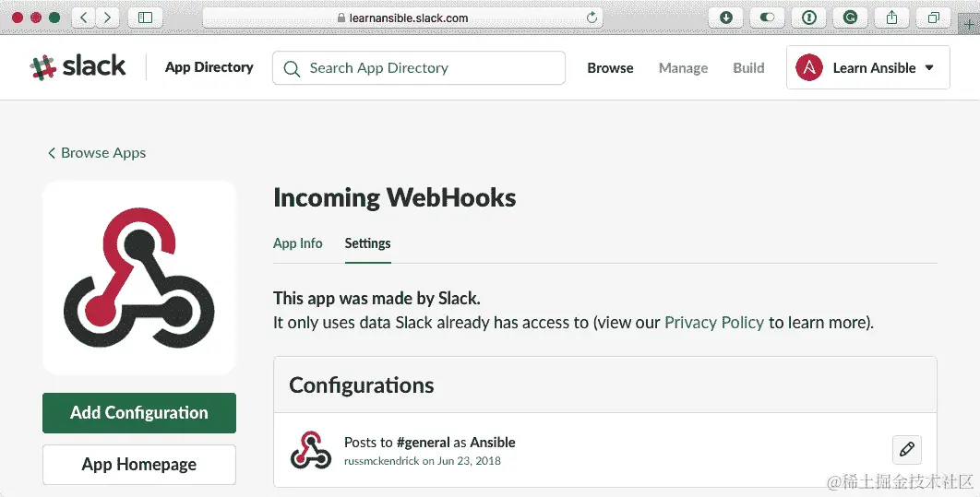
Task: Switch to the App Info tab
Action: [298, 243]
